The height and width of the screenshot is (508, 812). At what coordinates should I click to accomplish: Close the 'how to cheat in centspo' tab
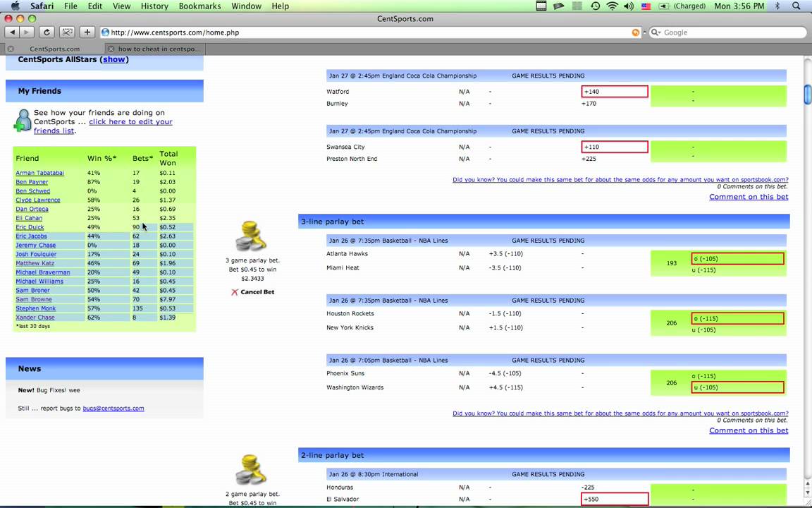(110, 49)
